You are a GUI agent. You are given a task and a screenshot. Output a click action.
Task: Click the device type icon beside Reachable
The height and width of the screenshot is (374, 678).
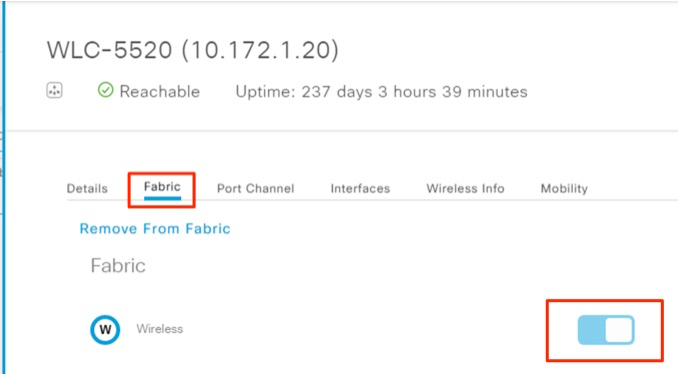(54, 91)
